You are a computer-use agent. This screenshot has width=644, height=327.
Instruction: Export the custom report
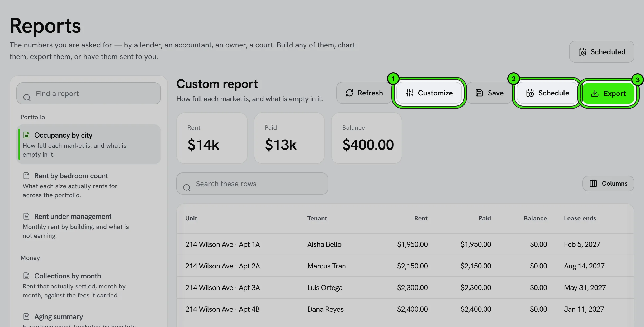pos(608,93)
